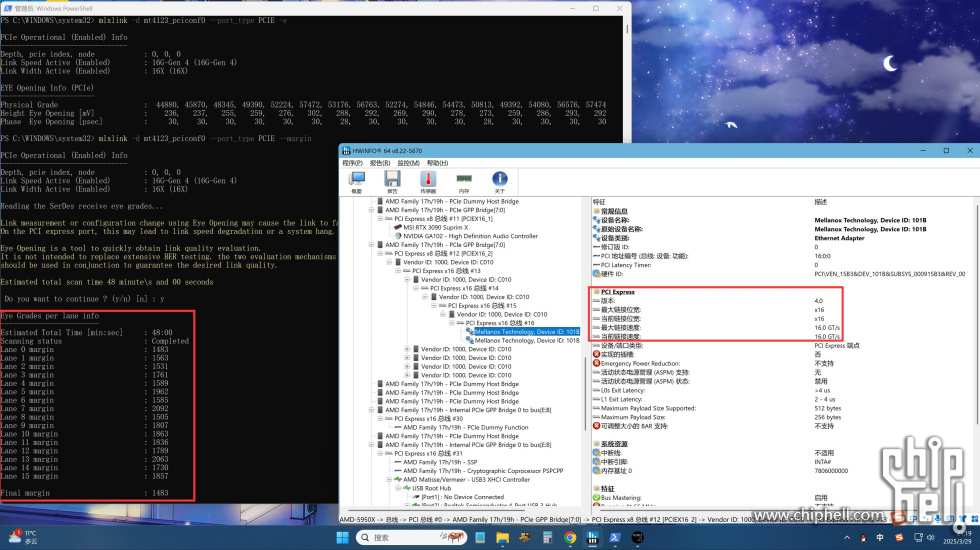The width and height of the screenshot is (980, 550).
Task: Open the 程序(P) menu in HWiNFO
Action: tap(352, 163)
